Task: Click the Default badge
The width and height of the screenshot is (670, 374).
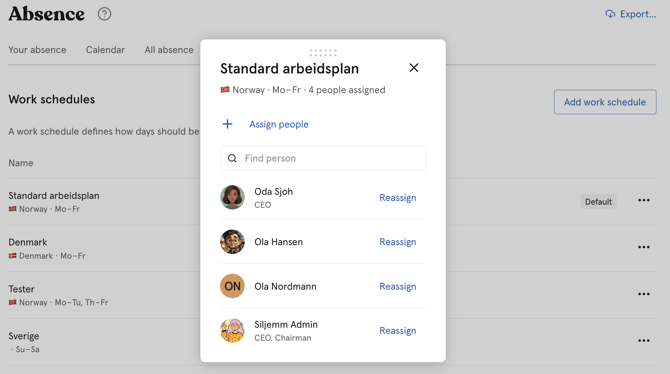Action: pyautogui.click(x=598, y=202)
